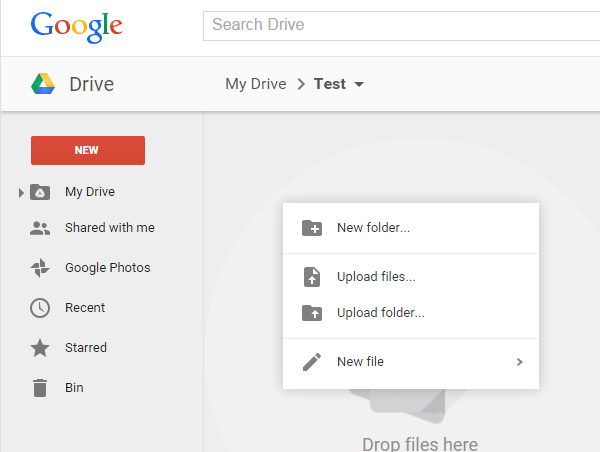Click the New folder plus icon
Viewport: 600px width, 452px height.
pos(312,228)
